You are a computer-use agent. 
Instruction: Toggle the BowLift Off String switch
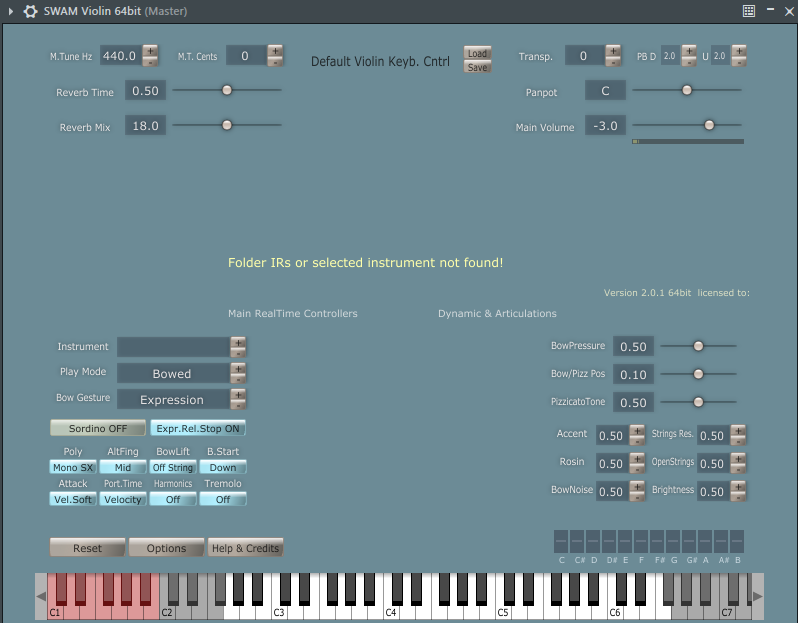click(x=173, y=467)
